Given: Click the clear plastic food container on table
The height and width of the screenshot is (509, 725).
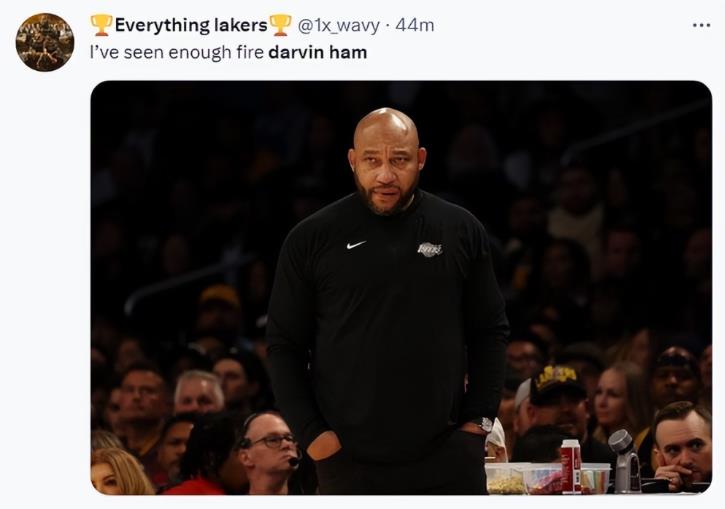Looking at the screenshot, I should (x=510, y=477).
